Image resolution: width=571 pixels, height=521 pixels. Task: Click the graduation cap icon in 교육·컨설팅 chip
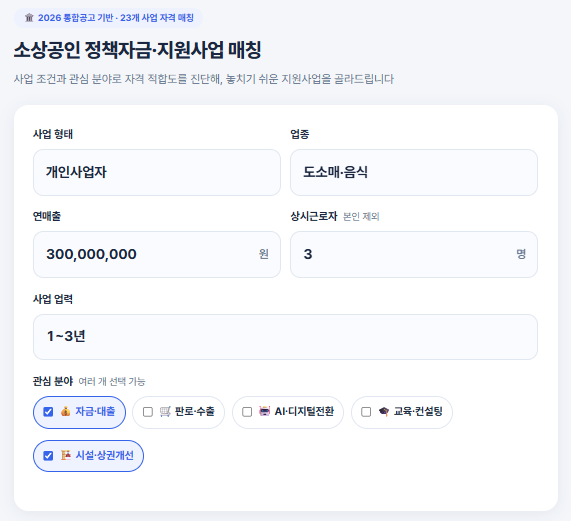coord(384,412)
